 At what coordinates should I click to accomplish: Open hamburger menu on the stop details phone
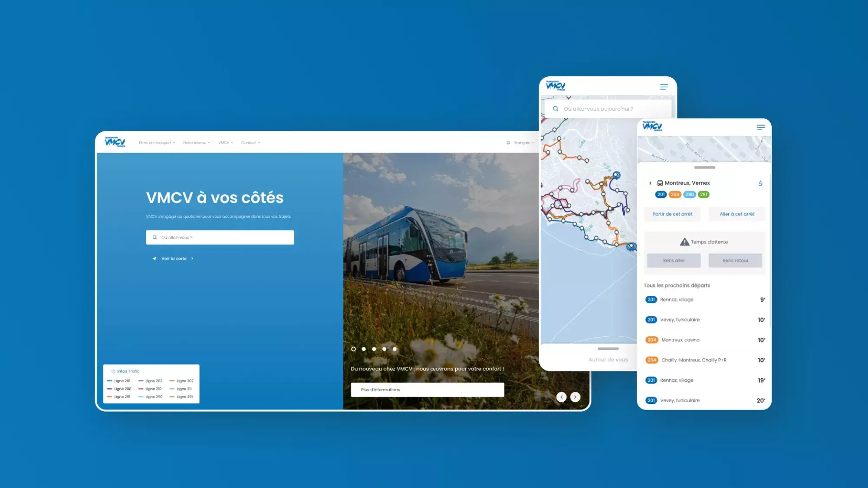click(x=761, y=128)
